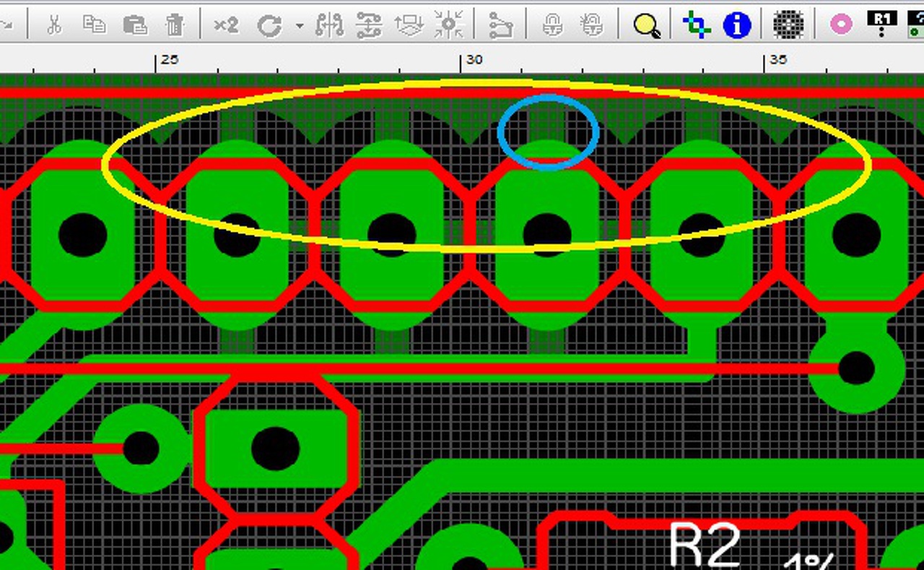Open the component list via the R1 icon
The image size is (924, 570).
click(882, 23)
